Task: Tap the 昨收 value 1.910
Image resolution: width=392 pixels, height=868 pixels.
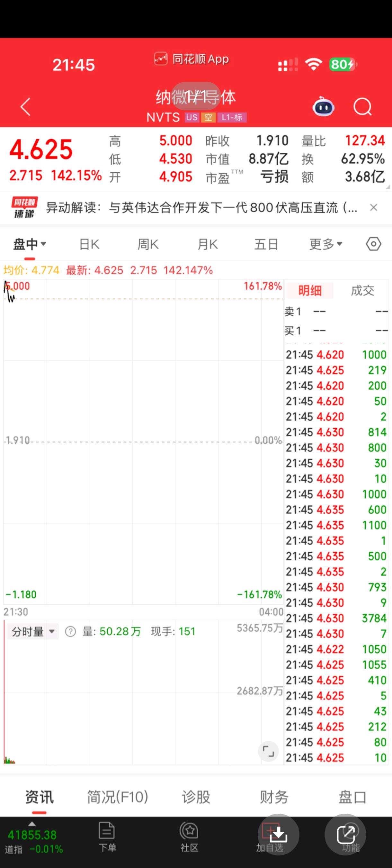Action: [272, 140]
